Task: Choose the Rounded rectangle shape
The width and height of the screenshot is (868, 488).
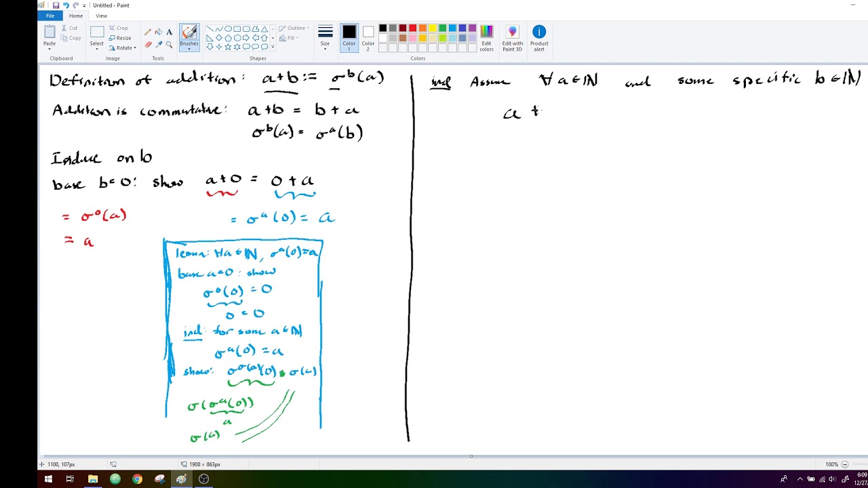Action: 246,29
